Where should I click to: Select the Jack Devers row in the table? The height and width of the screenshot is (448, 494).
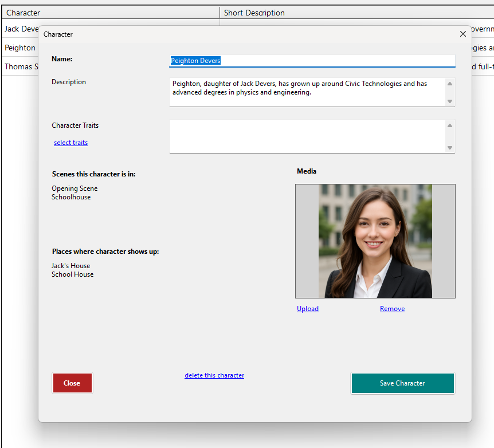pos(20,29)
